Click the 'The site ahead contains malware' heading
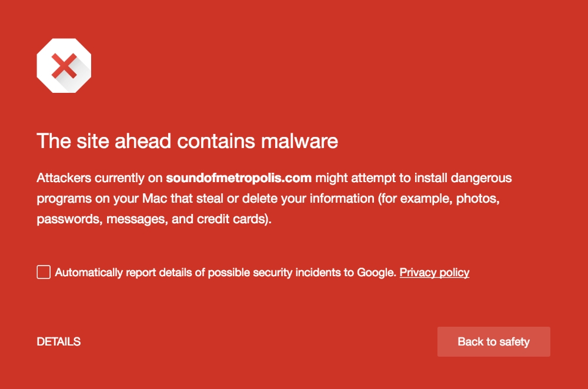The image size is (588, 389). [x=187, y=141]
